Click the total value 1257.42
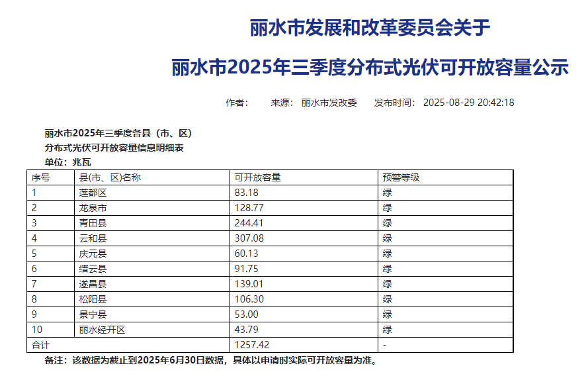Viewport: 588px width, 378px height. (x=252, y=345)
